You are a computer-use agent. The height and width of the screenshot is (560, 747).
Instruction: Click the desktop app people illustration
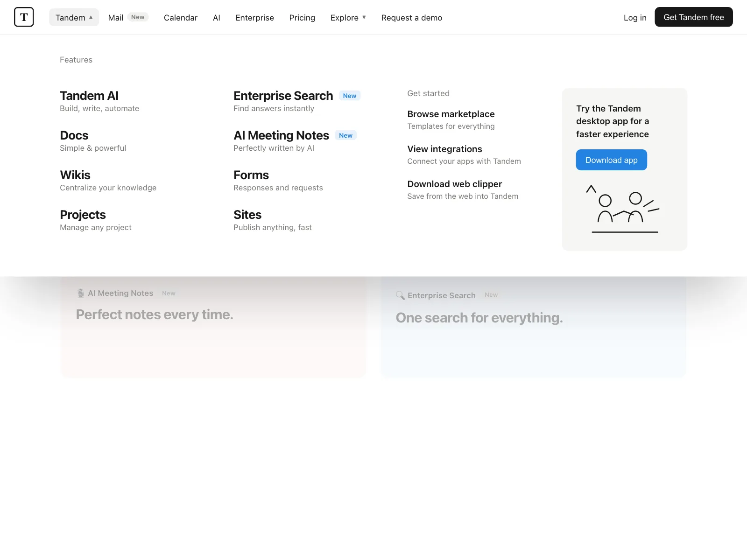point(623,209)
